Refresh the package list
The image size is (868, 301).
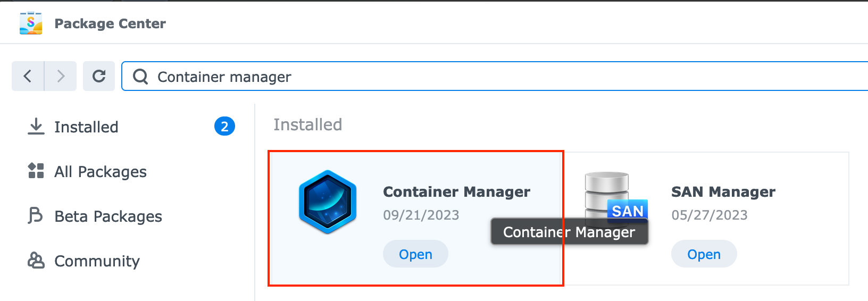pos(99,76)
